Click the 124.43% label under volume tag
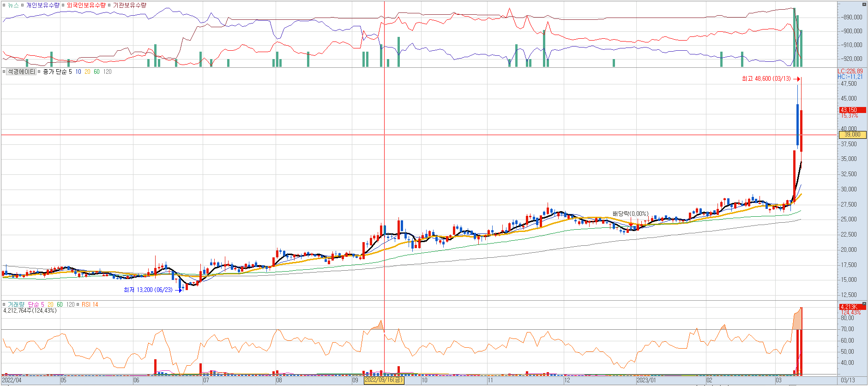Image resolution: width=868 pixels, height=386 pixels. tap(850, 313)
